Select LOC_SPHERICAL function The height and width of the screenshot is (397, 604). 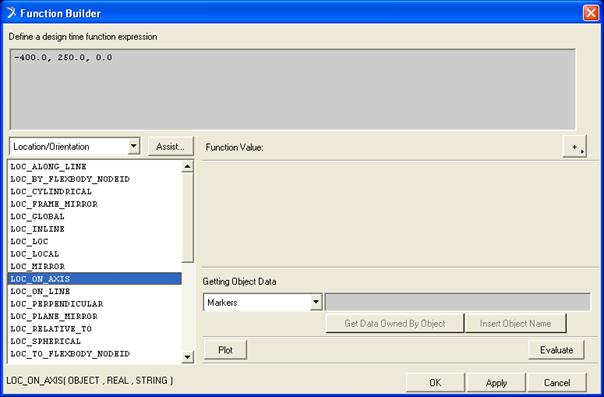94,341
